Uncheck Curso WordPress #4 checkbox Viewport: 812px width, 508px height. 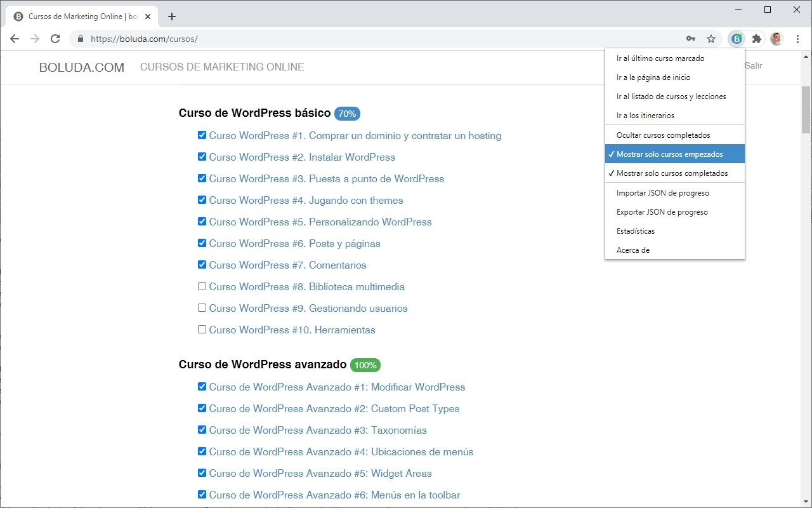pyautogui.click(x=202, y=199)
